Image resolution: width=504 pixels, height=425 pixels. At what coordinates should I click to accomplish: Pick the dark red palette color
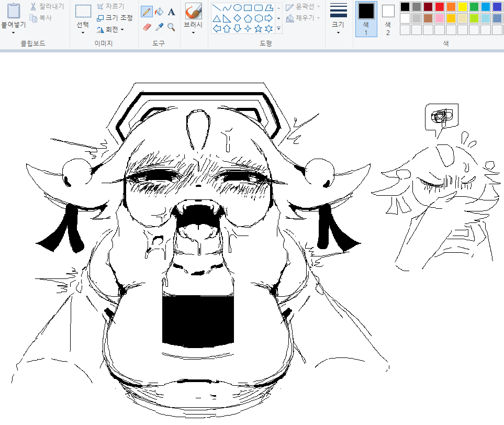pyautogui.click(x=428, y=7)
